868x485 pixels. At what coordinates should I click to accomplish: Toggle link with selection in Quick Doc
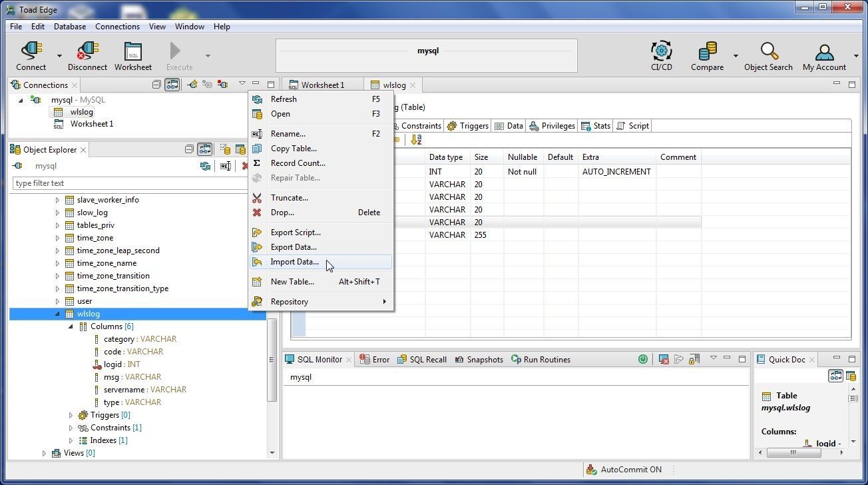coord(835,376)
